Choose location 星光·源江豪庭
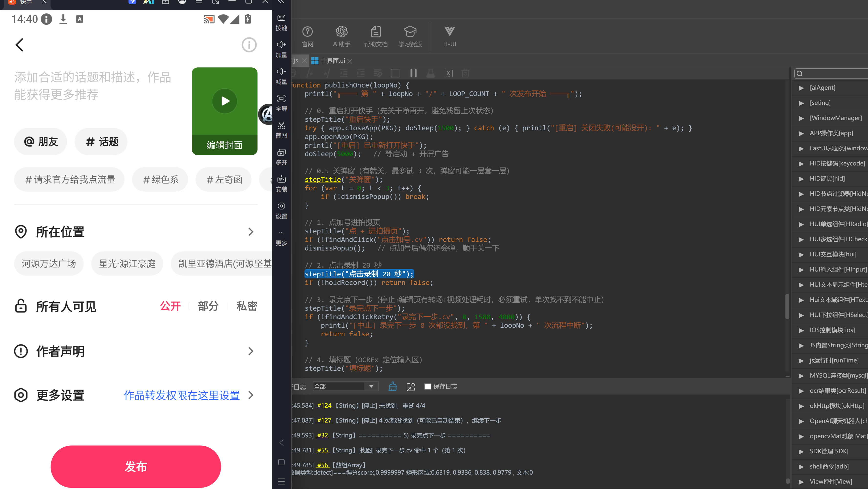This screenshot has width=868, height=489. tap(127, 263)
